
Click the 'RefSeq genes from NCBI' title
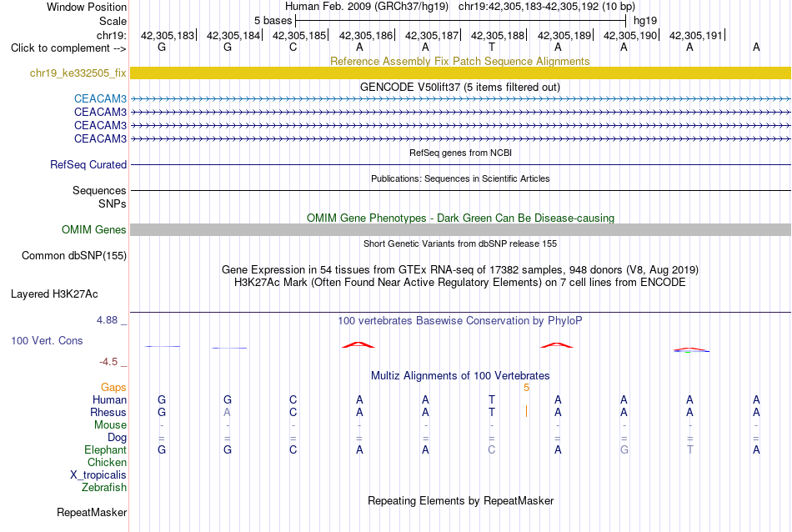point(460,153)
